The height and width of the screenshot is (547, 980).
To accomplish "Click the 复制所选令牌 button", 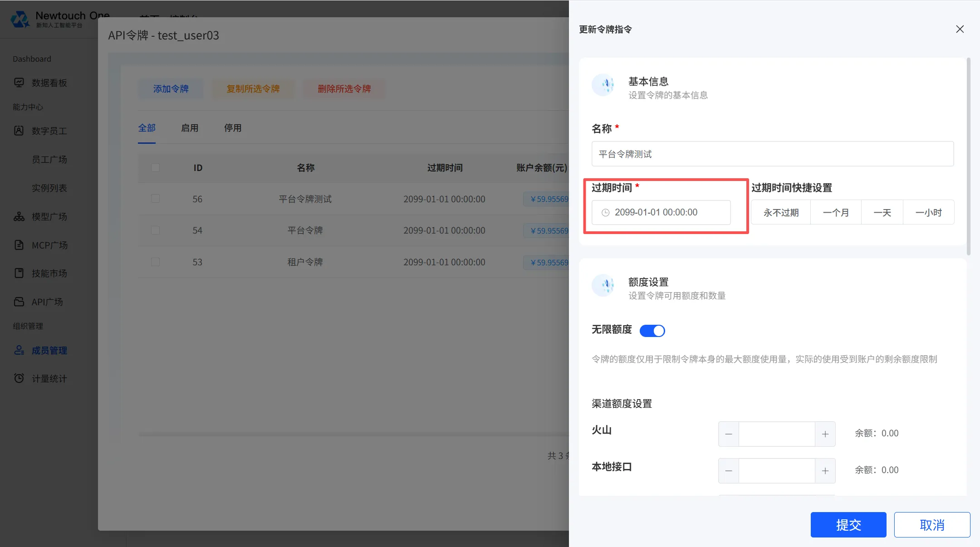I will [253, 89].
